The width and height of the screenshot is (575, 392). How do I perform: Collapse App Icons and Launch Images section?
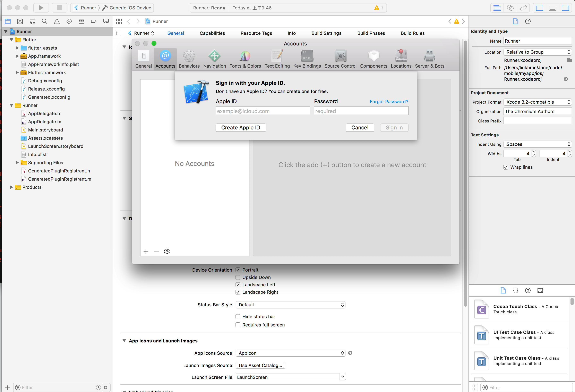point(124,341)
